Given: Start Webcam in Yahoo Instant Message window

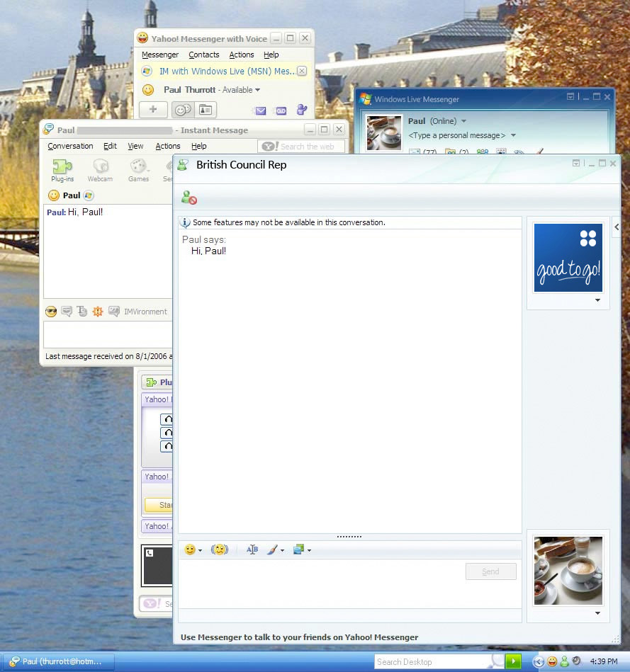Looking at the screenshot, I should [100, 170].
